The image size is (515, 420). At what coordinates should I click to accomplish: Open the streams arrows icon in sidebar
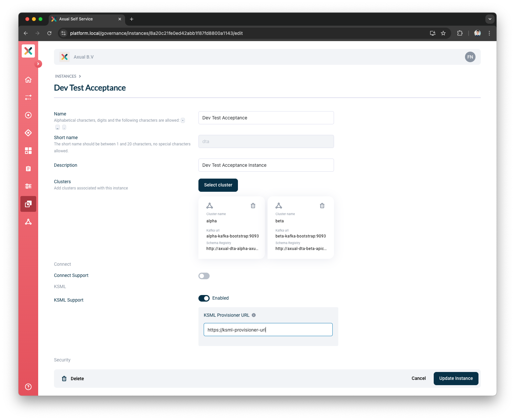(28, 97)
